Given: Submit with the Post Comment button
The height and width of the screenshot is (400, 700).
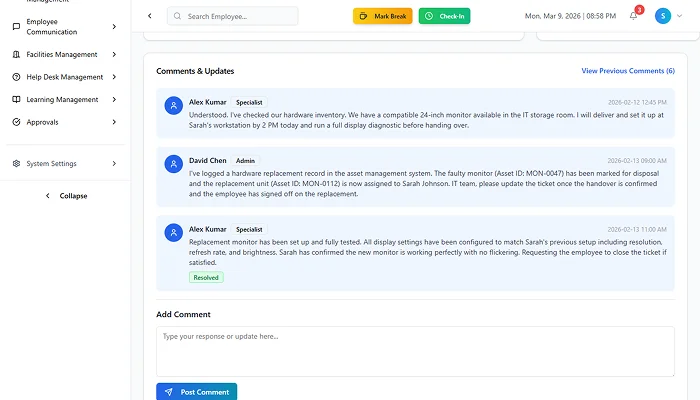Looking at the screenshot, I should (196, 392).
